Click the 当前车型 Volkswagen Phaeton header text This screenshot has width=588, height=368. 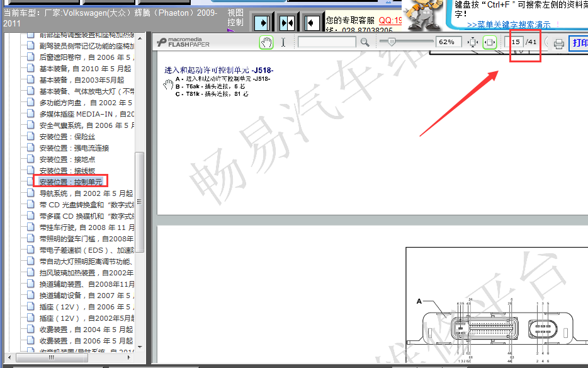[110, 18]
